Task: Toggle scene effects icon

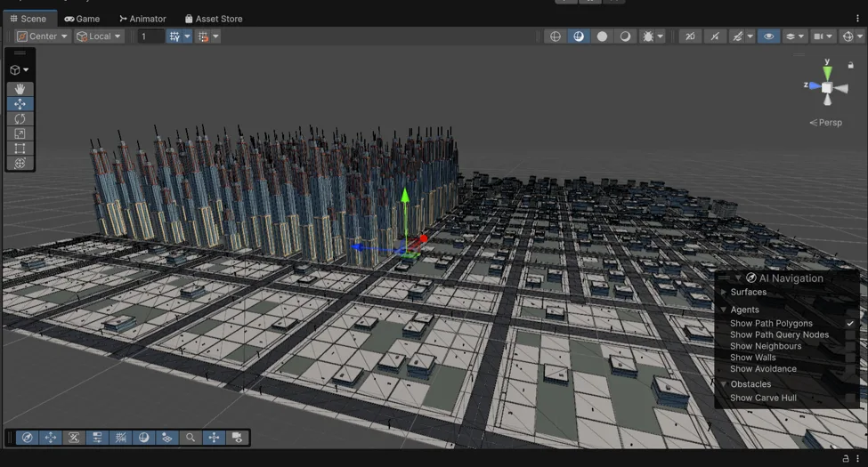Action: tap(737, 36)
